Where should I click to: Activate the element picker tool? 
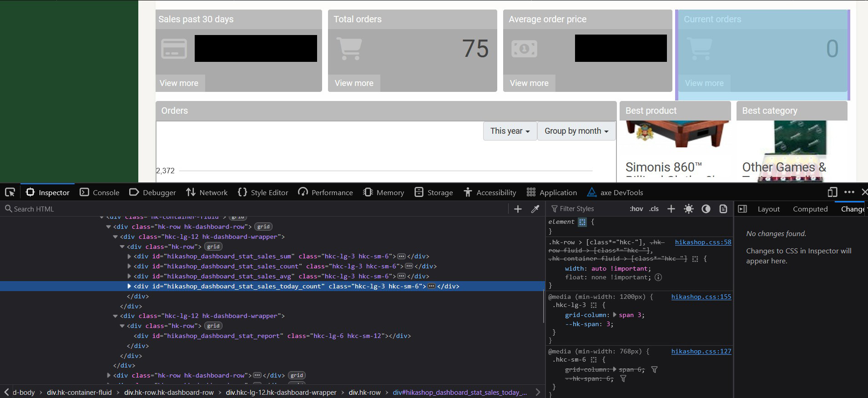point(10,192)
